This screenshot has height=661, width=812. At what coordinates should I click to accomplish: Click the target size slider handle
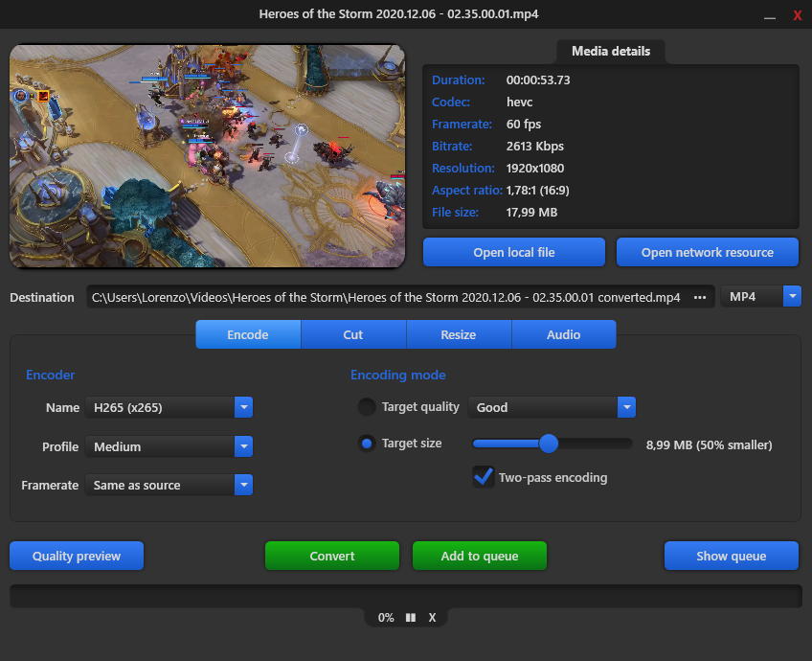pyautogui.click(x=549, y=444)
